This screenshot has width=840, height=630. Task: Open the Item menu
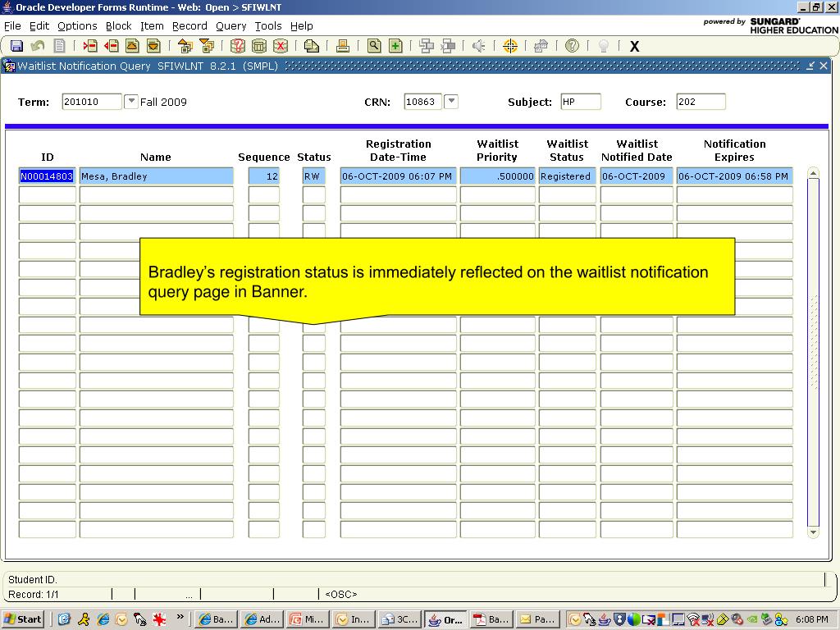[x=152, y=25]
